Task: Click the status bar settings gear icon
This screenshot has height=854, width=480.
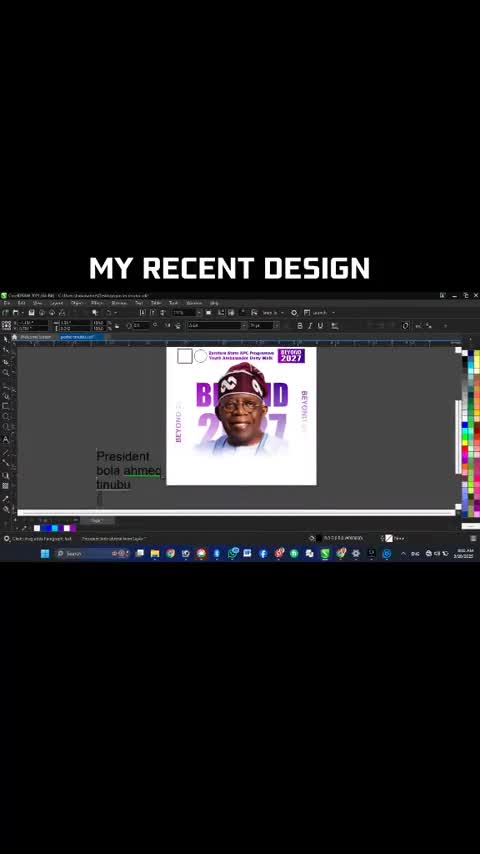Action: [7, 539]
